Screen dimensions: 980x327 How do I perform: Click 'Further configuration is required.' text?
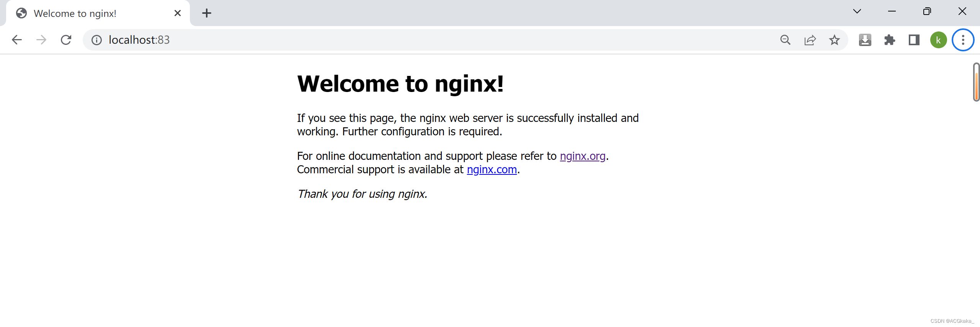click(x=422, y=131)
